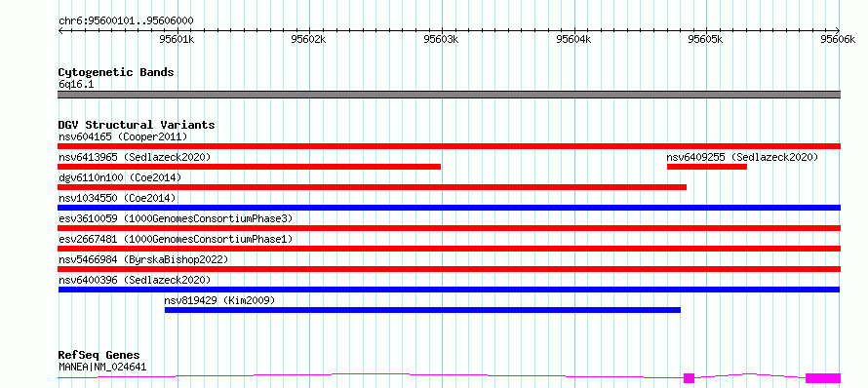
Task: Click the 95603k ruler tick label
Action: (441, 38)
